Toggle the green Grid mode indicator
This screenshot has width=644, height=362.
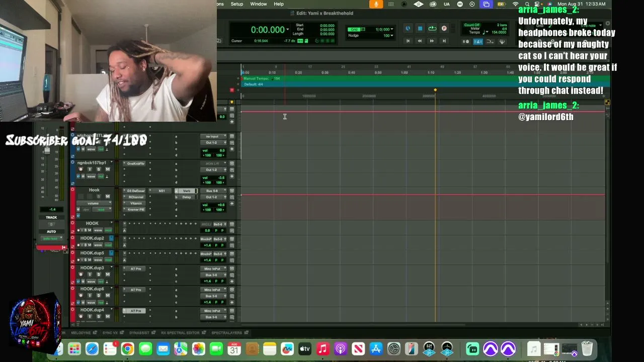tap(355, 29)
